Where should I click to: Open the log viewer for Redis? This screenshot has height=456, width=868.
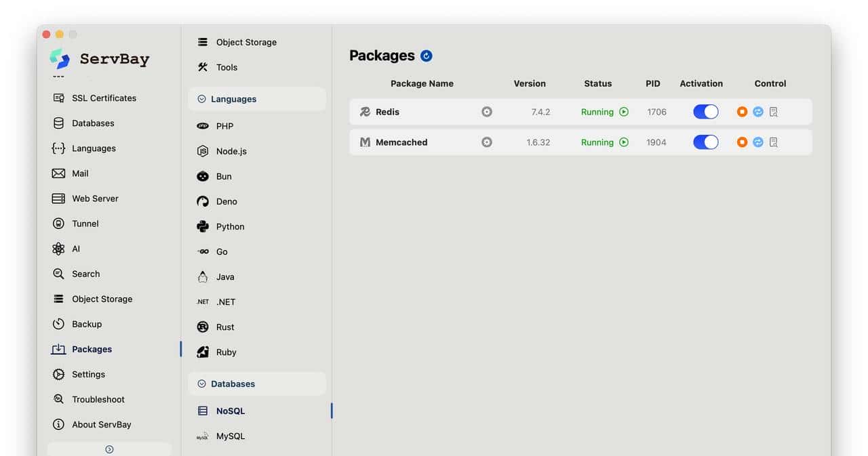tap(774, 112)
